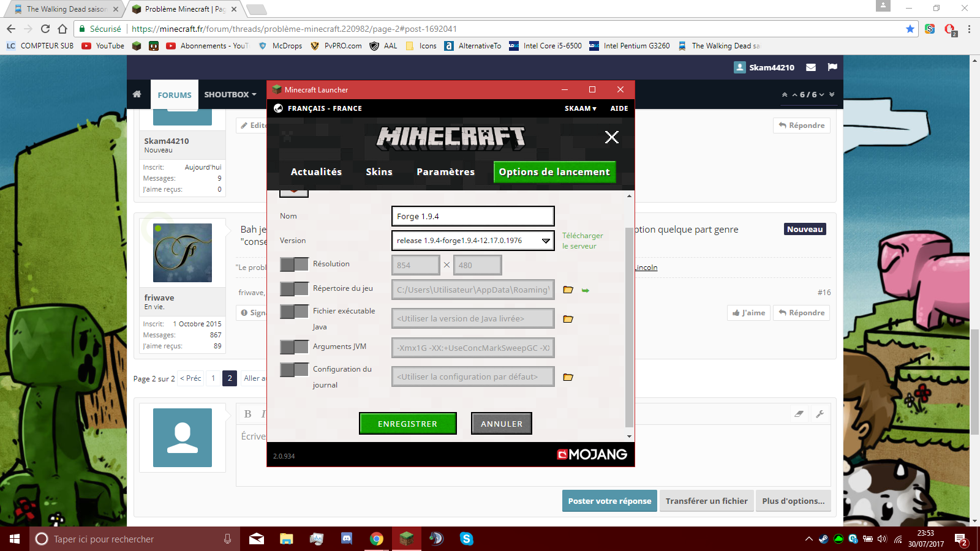Go back in Chrome
The image size is (980, 551).
pyautogui.click(x=11, y=29)
